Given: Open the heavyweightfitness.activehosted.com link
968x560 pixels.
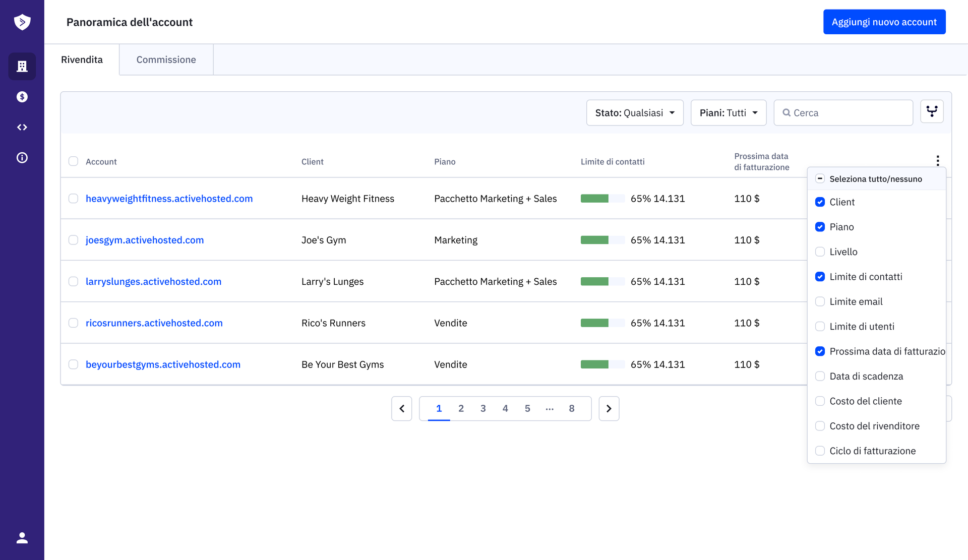Looking at the screenshot, I should [169, 199].
